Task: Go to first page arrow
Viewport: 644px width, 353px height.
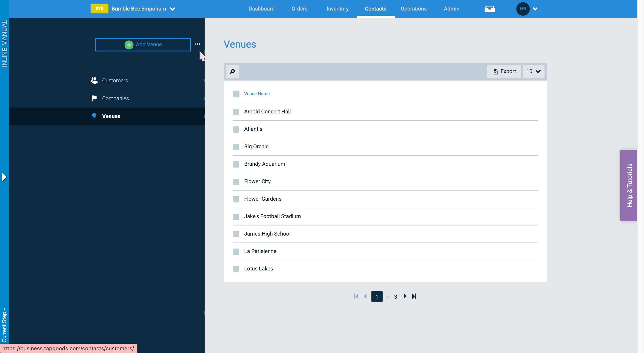Action: pos(356,296)
